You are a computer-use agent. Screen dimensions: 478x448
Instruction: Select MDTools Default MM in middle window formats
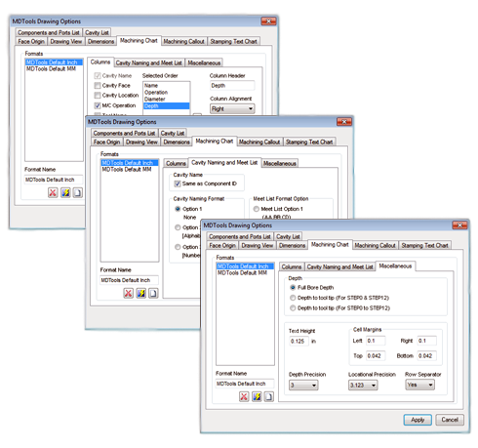(x=130, y=169)
